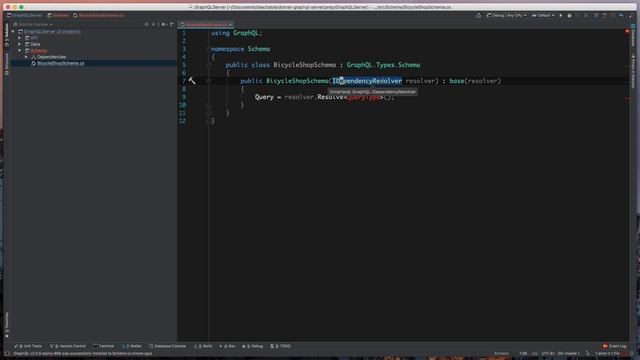Click the build/publish icon in top toolbar
The width and height of the screenshot is (640, 360).
(x=478, y=16)
